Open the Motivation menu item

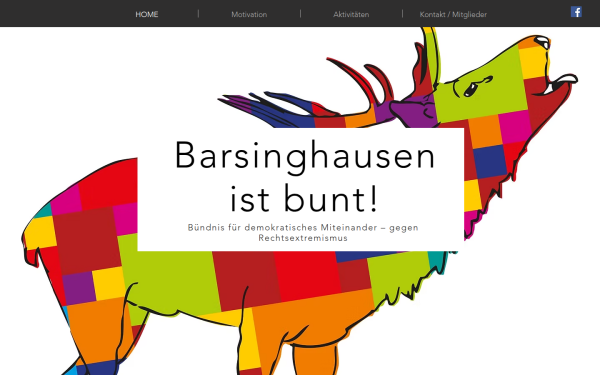coord(249,15)
